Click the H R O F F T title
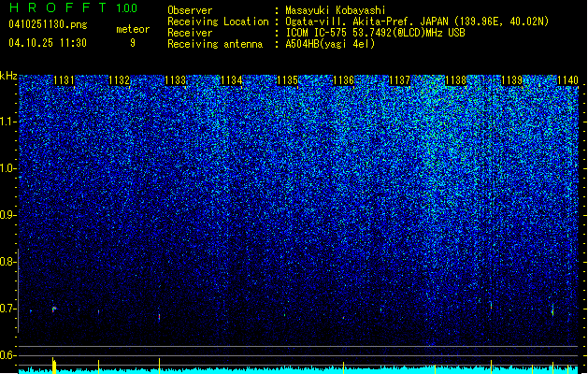The height and width of the screenshot is (374, 588). [58, 7]
